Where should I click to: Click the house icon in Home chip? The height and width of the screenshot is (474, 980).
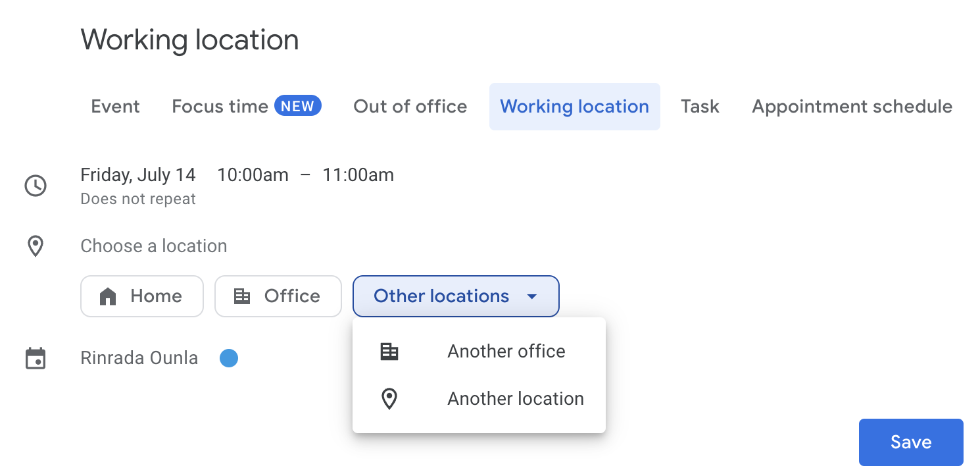107,297
